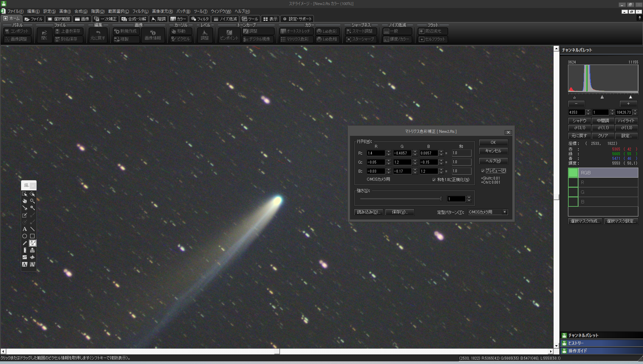This screenshot has width=643, height=364.
Task: Select the hand pan tool
Action: [24, 201]
